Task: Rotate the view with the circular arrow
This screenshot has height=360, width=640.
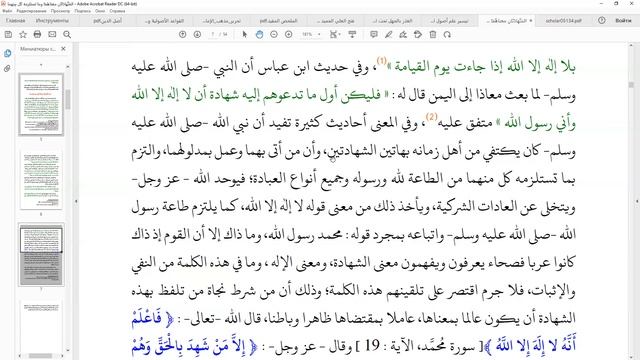Action: [447, 35]
